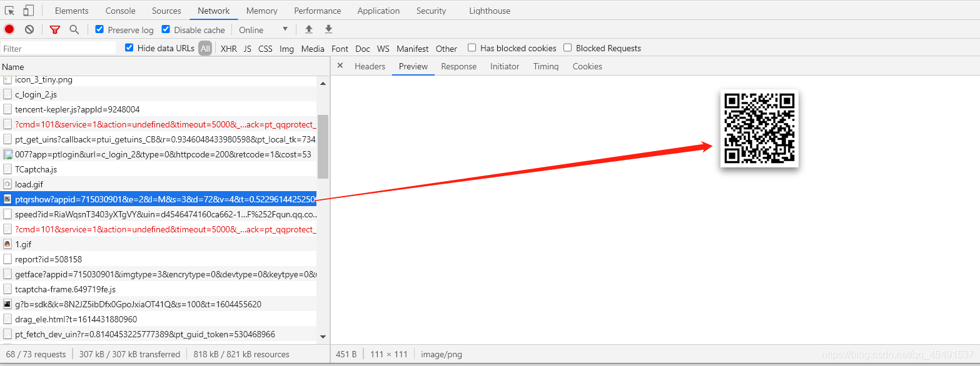Image resolution: width=980 pixels, height=366 pixels.
Task: Filter requests by CSS
Action: tap(266, 48)
